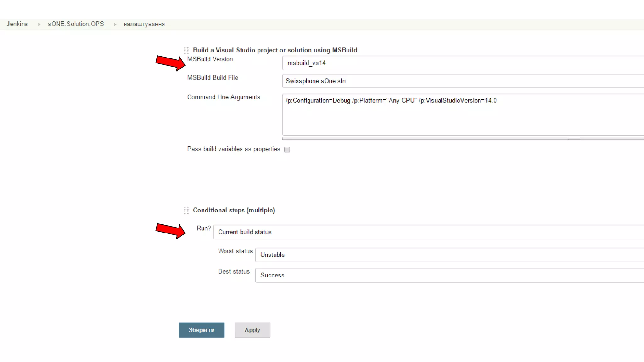Screen dimensions: 644x362
Task: Change Best status Success selection
Action: click(x=449, y=275)
